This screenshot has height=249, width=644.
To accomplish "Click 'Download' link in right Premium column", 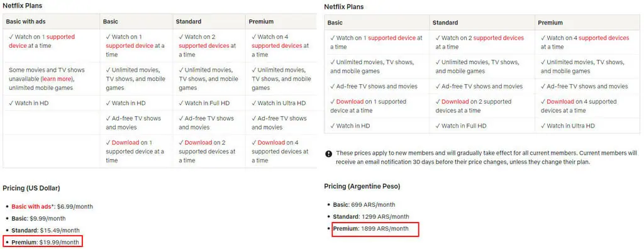I will pos(560,101).
